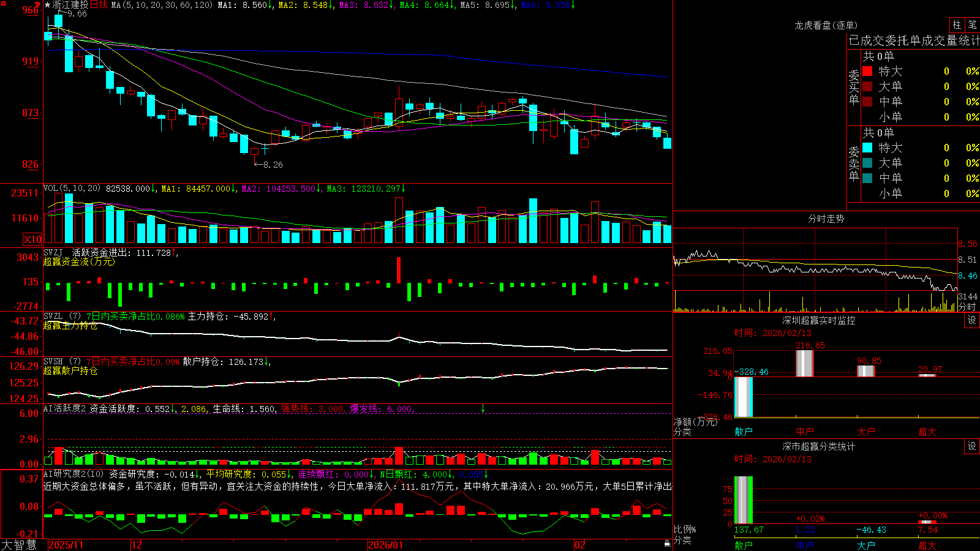The height and width of the screenshot is (551, 980).
Task: Select the SVSH (7) indicator label
Action: 62,362
